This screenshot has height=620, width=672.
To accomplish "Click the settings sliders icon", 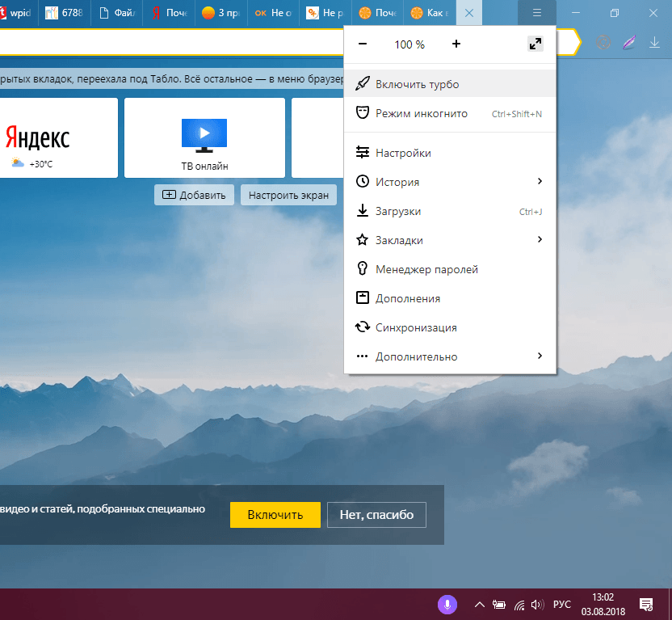I will (363, 152).
